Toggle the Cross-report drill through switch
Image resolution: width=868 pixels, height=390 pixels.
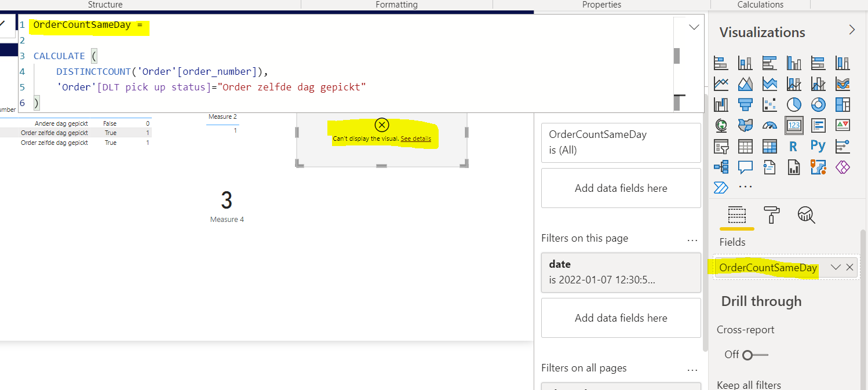tap(754, 355)
